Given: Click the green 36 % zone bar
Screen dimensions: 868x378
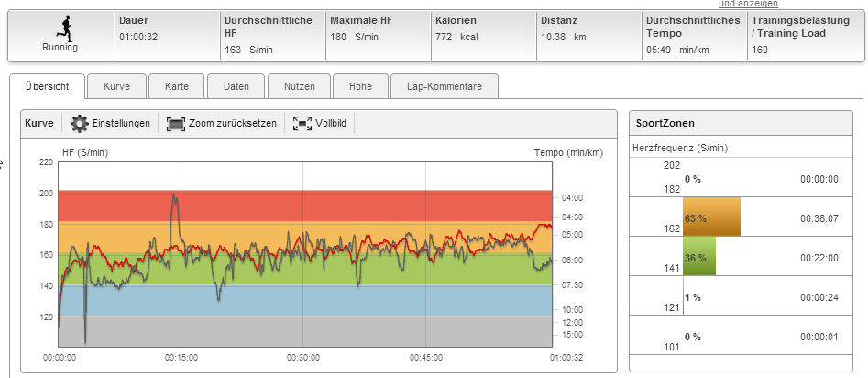Looking at the screenshot, I should (699, 257).
